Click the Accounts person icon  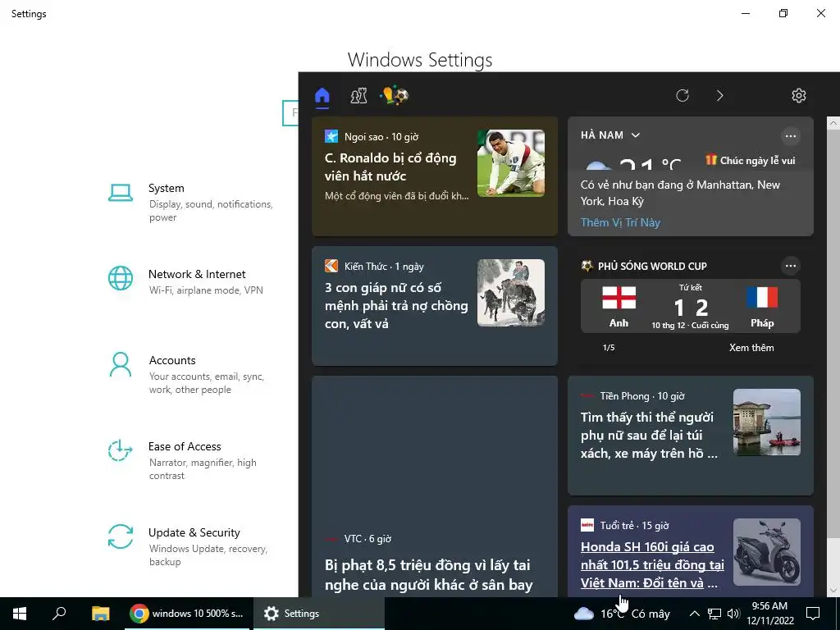point(121,365)
